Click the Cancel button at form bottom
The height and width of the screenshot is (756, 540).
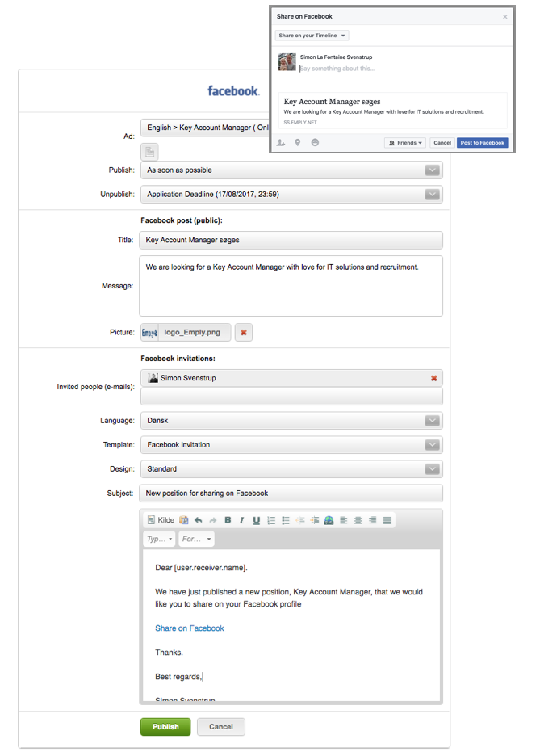[221, 727]
